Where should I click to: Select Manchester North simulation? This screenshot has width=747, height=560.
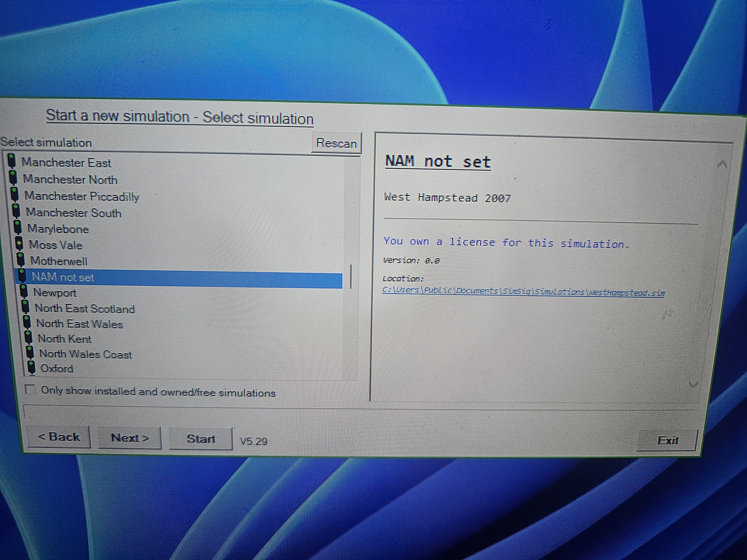(70, 179)
